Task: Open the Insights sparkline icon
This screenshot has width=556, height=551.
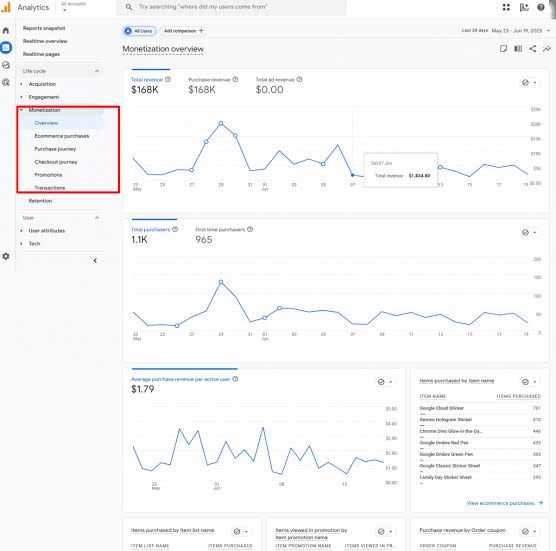Action: click(547, 49)
